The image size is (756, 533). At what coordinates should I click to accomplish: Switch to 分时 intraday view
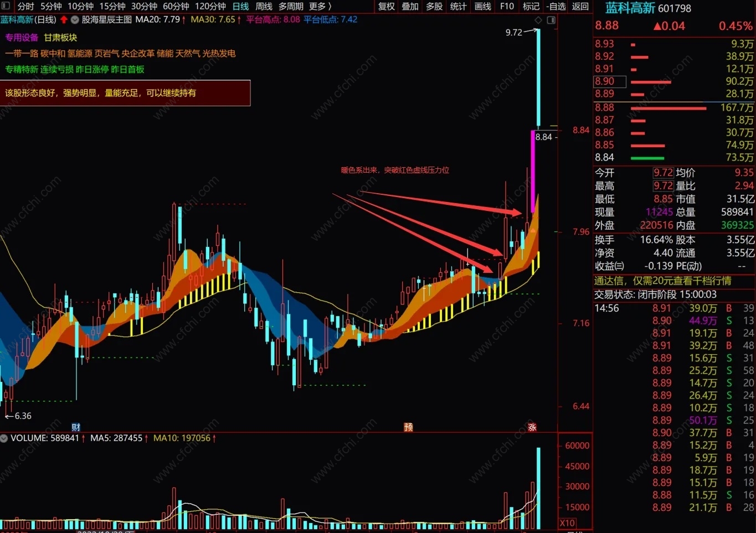click(x=25, y=6)
